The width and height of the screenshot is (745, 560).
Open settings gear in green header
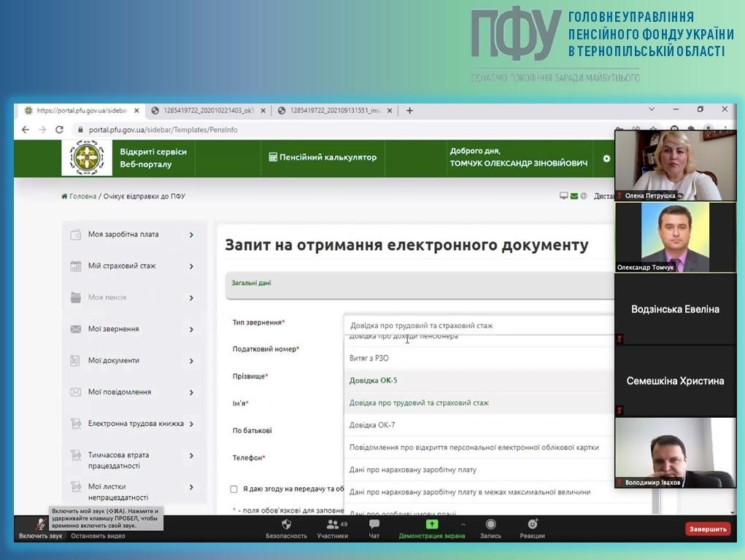[606, 159]
